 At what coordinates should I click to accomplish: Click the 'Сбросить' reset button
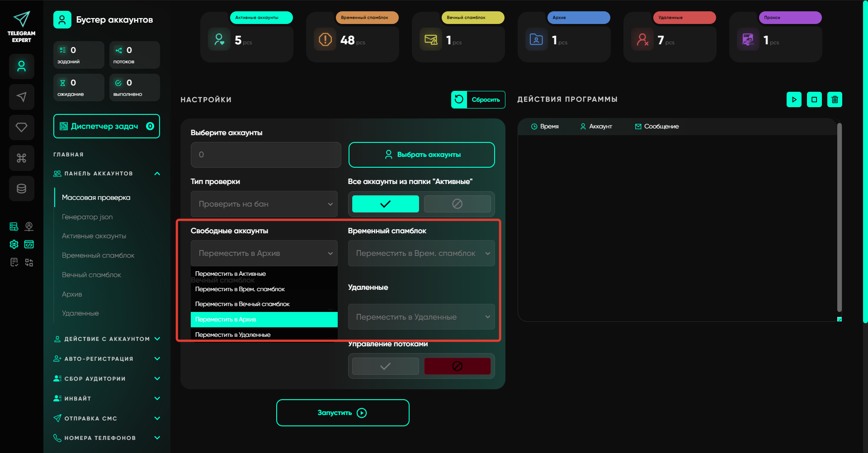point(478,99)
